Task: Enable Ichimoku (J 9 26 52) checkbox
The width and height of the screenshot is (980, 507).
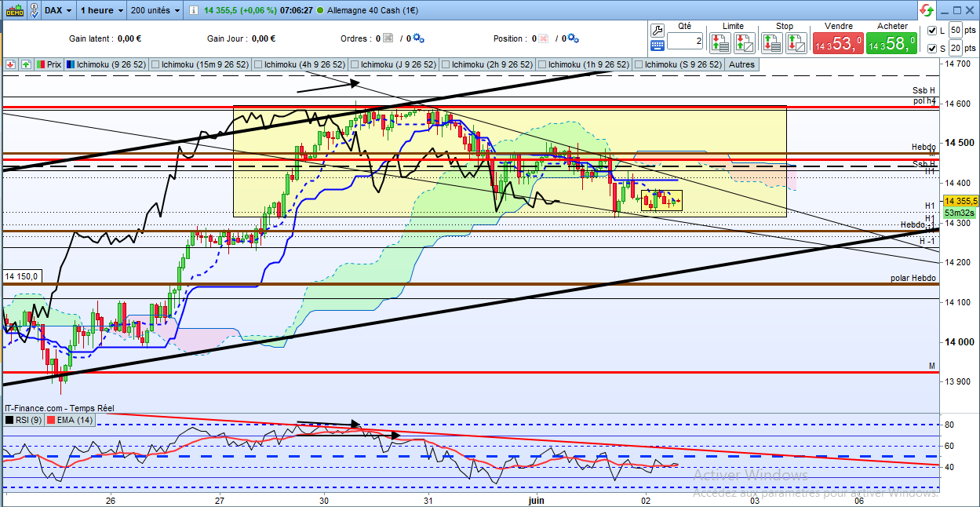Action: click(x=355, y=64)
